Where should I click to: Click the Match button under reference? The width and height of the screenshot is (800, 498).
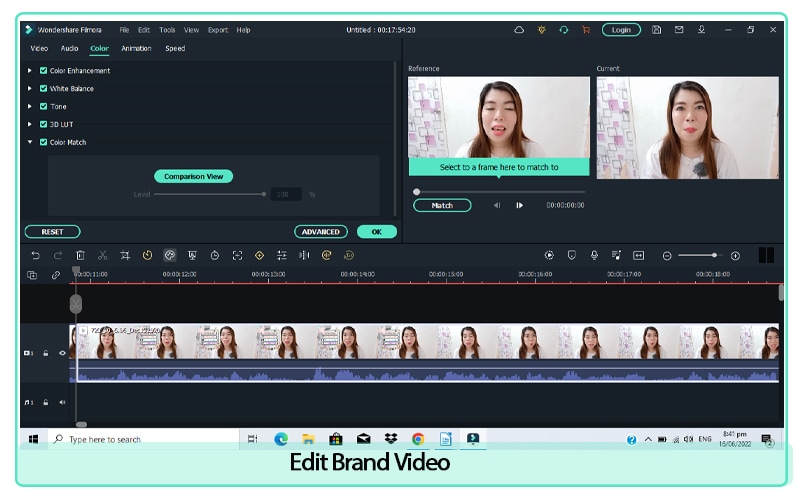442,206
